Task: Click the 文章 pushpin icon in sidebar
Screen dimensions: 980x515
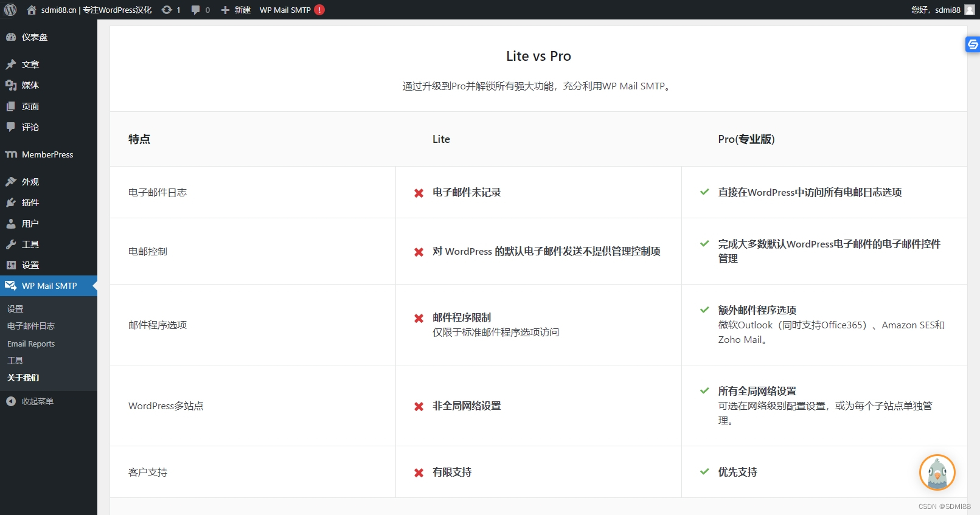Action: coord(11,64)
